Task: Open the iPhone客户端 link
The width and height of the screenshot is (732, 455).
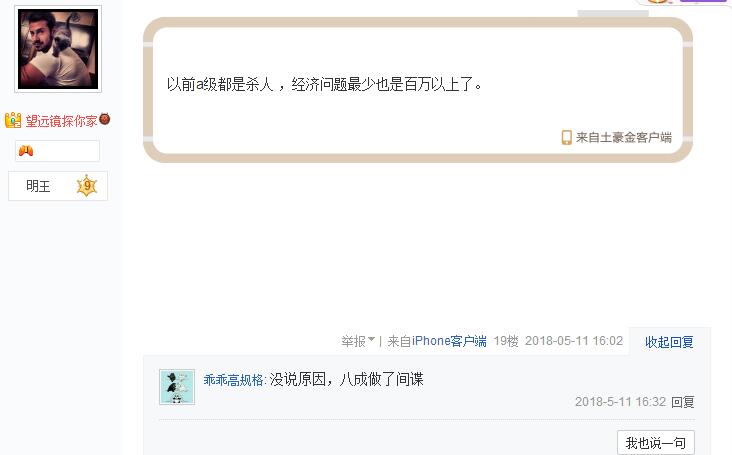Action: [449, 341]
